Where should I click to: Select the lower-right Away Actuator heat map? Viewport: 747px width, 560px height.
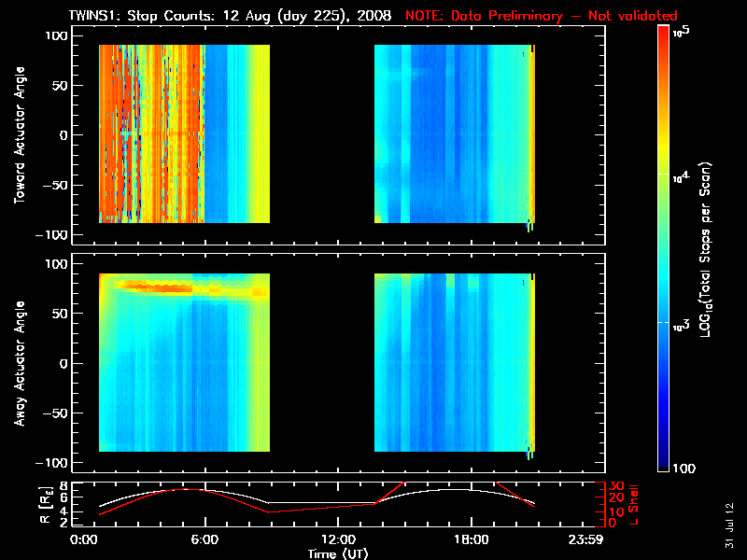(453, 364)
